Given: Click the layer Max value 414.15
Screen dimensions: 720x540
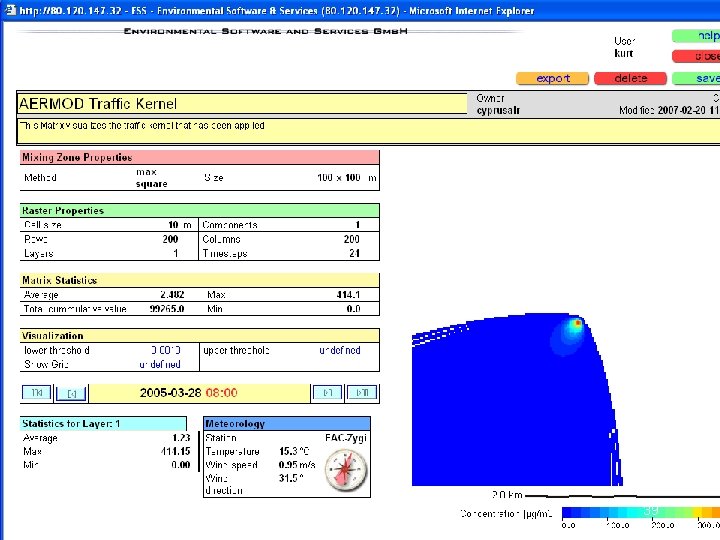Looking at the screenshot, I should [x=175, y=451].
